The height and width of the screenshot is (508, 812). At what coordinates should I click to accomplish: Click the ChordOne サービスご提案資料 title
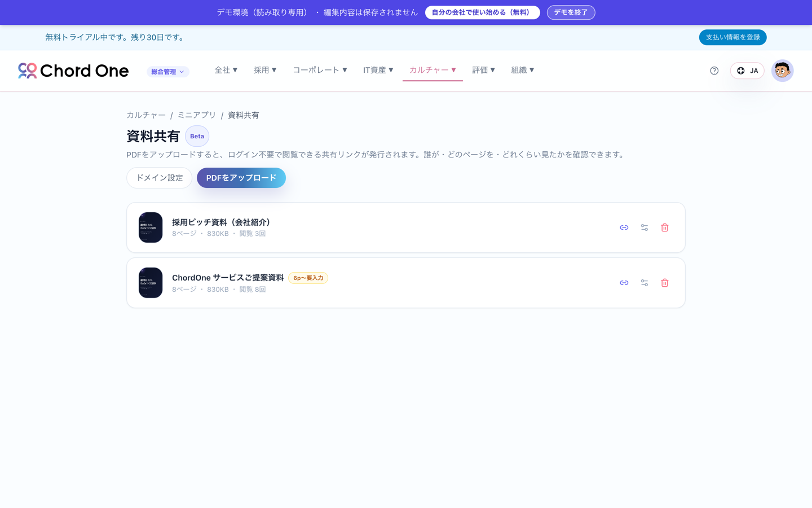pyautogui.click(x=228, y=278)
